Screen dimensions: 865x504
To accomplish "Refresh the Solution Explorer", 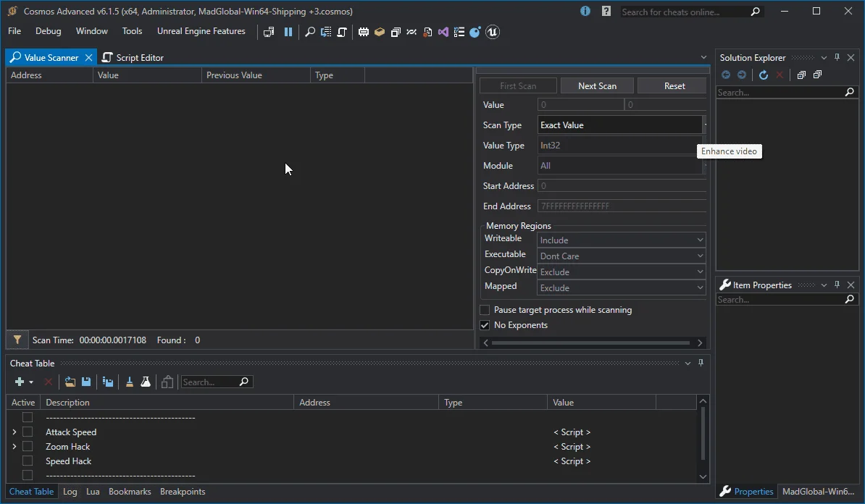I will (x=764, y=75).
